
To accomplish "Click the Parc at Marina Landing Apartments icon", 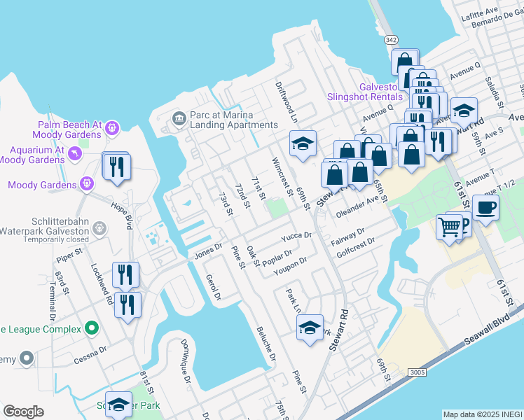I will [179, 118].
